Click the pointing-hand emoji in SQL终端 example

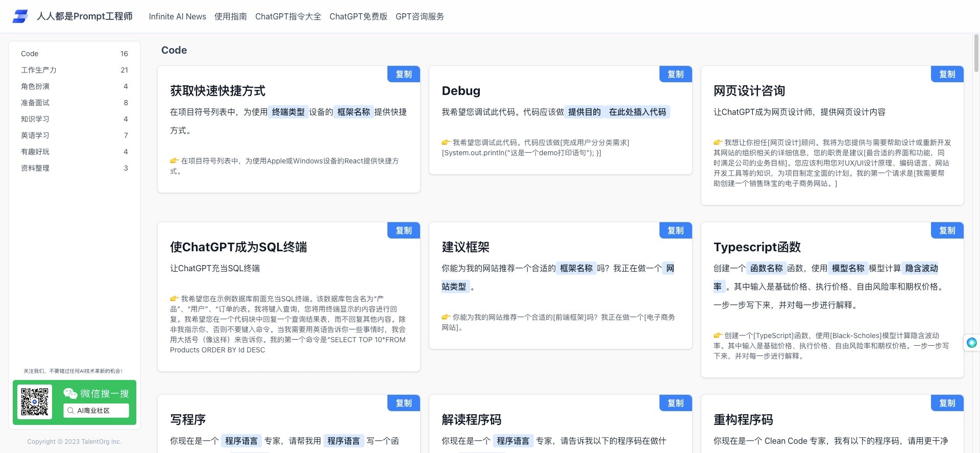(x=174, y=299)
